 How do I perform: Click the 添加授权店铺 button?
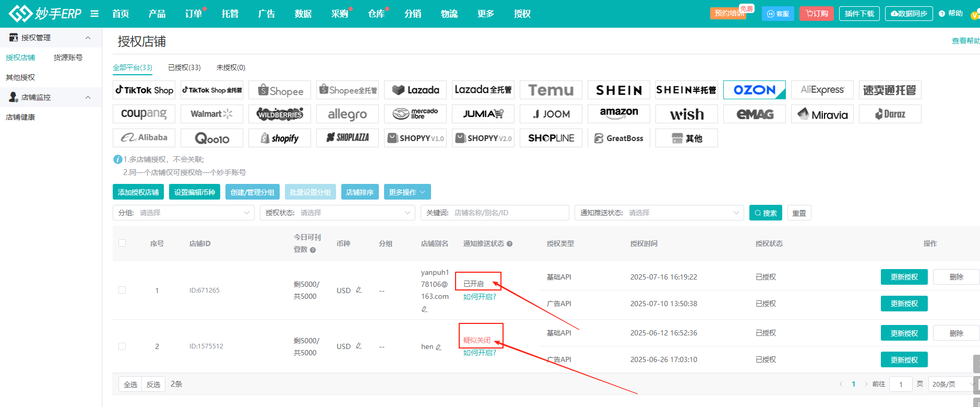click(x=138, y=192)
